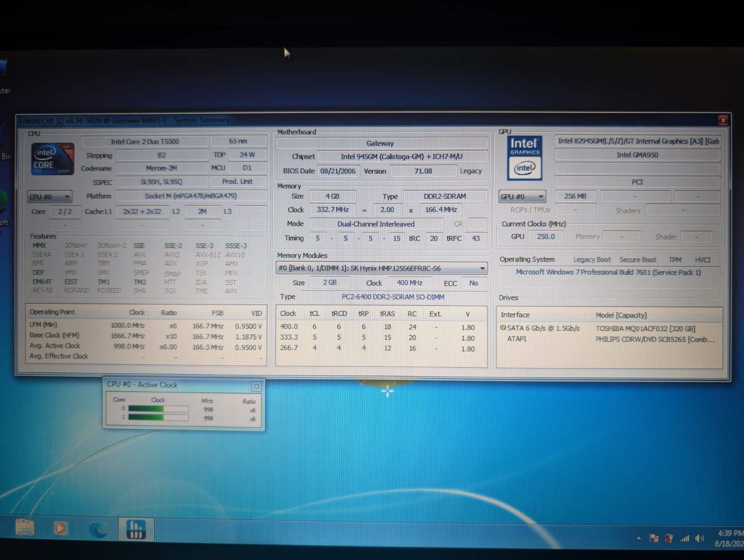Click the Prod. Unit field
Viewport: 744px width, 560px height.
tap(238, 181)
